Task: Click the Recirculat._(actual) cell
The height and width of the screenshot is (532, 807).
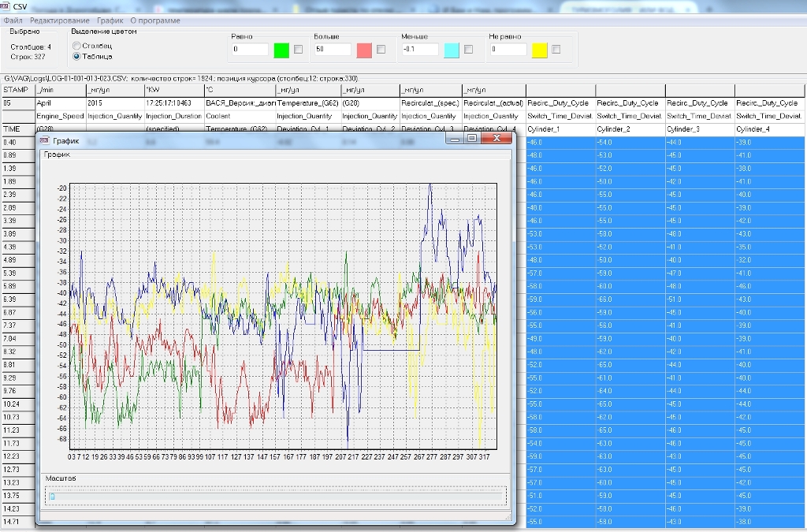Action: (x=493, y=103)
